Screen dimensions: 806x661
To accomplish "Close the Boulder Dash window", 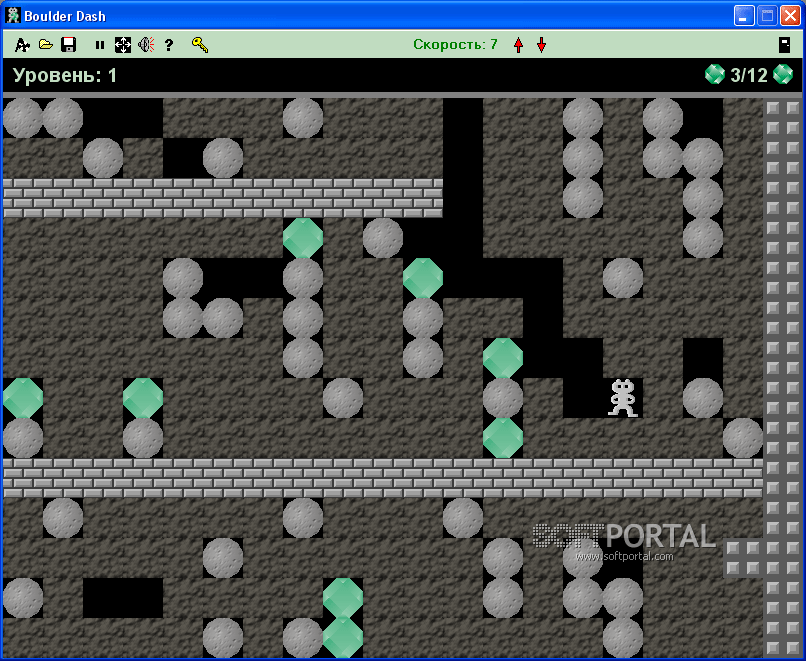I will (790, 16).
